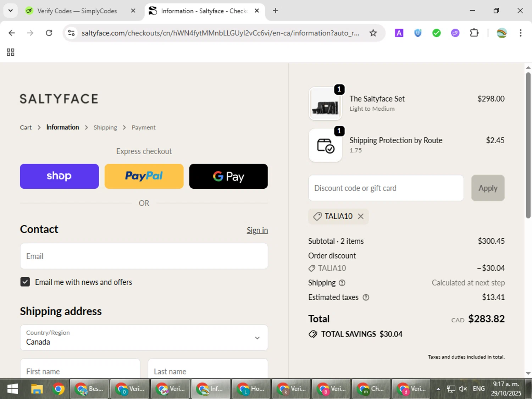Switch to Bes... Chrome taskbar window

[89, 389]
